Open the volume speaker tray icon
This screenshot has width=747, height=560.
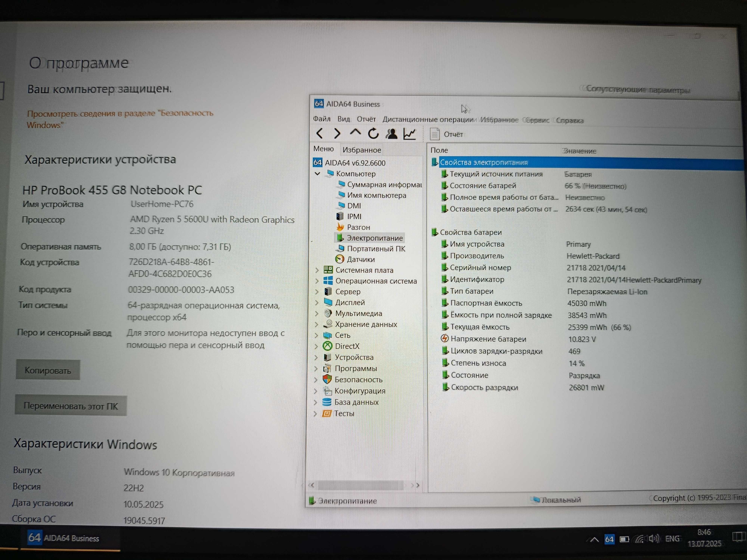click(654, 539)
